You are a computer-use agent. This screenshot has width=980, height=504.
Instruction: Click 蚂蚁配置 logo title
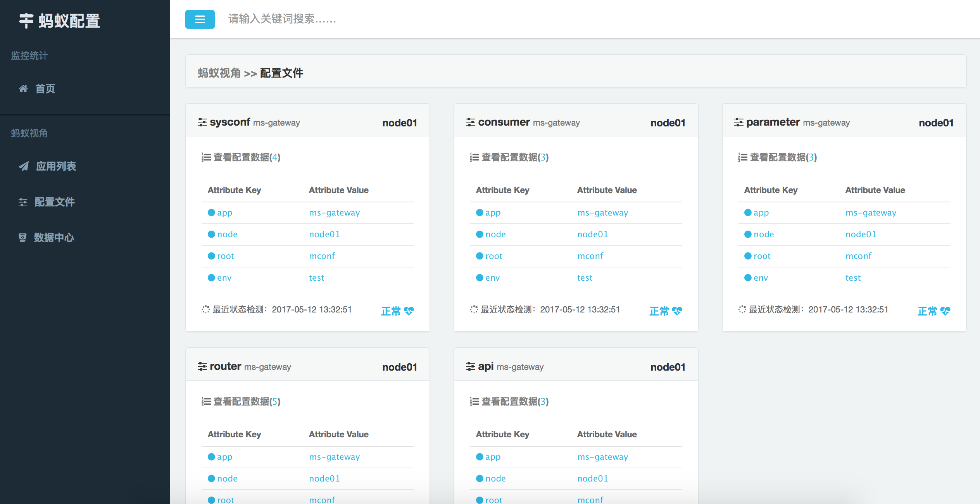click(69, 21)
